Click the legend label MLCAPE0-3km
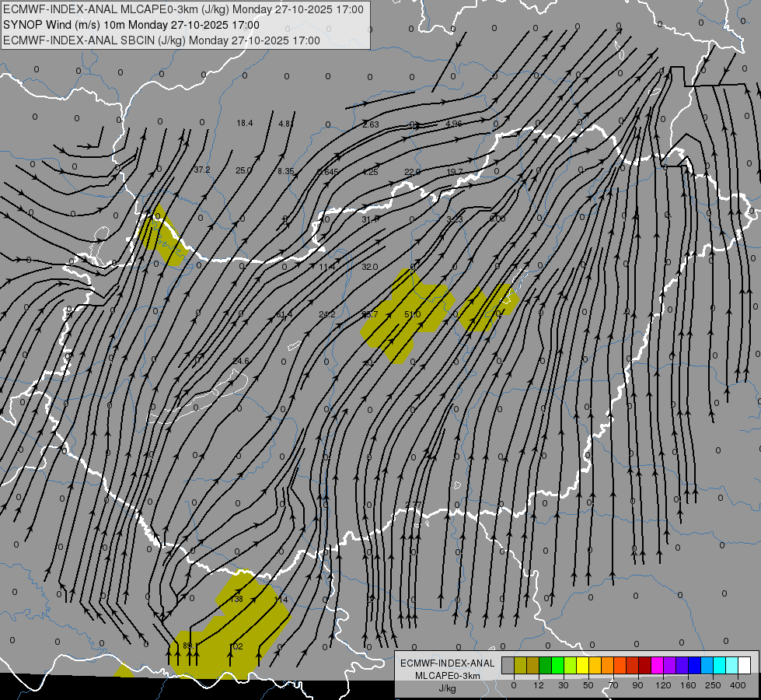Screen dimensions: 761x700 click(x=448, y=676)
